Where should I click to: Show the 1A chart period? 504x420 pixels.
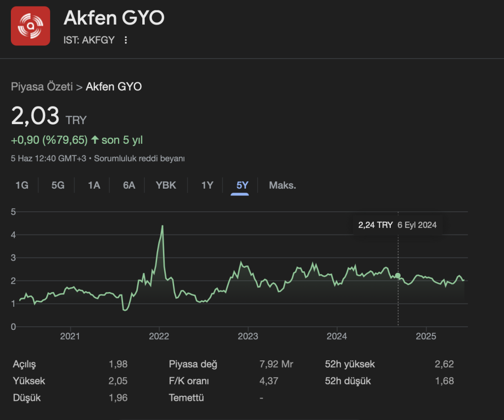point(94,186)
